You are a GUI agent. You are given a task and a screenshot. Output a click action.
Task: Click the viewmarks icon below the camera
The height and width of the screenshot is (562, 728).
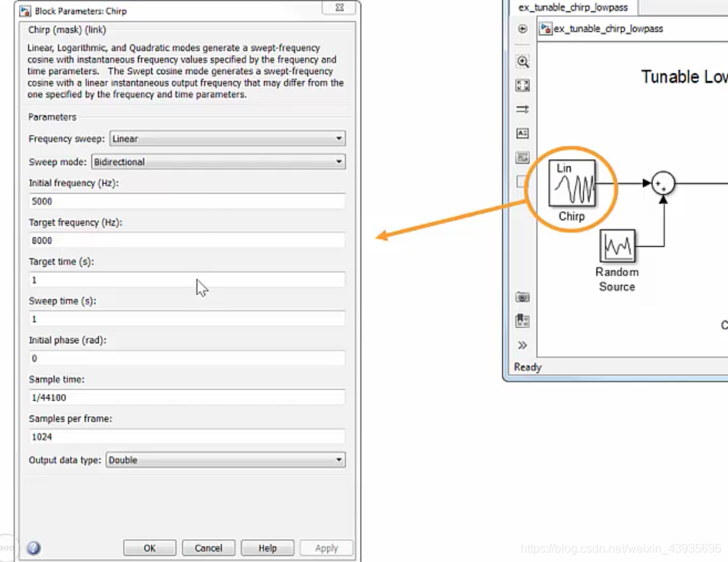[523, 321]
